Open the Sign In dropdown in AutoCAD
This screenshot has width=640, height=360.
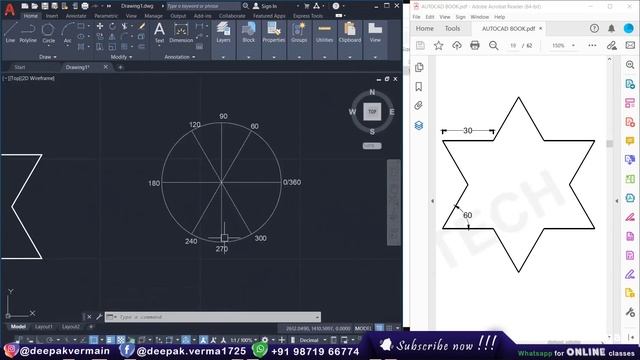(x=298, y=6)
